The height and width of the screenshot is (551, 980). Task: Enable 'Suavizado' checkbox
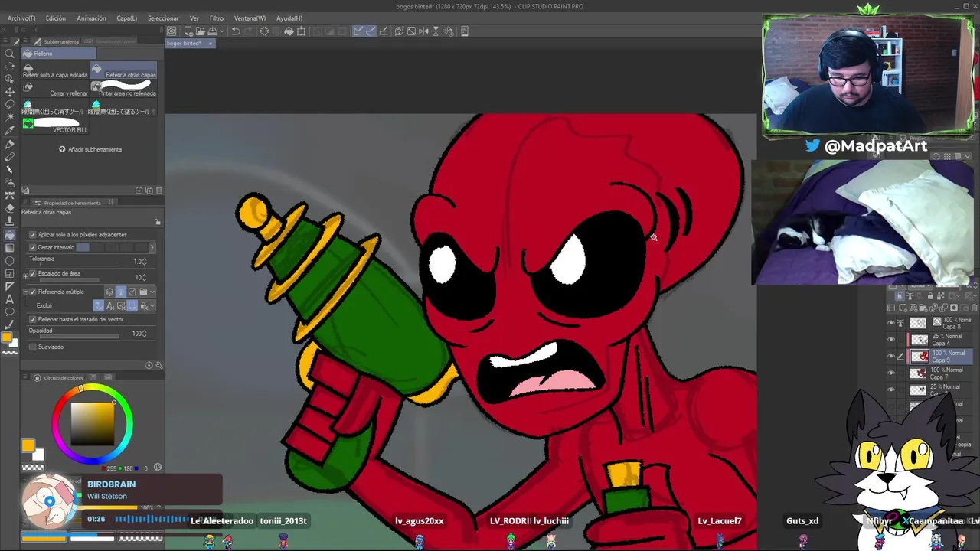[x=32, y=347]
